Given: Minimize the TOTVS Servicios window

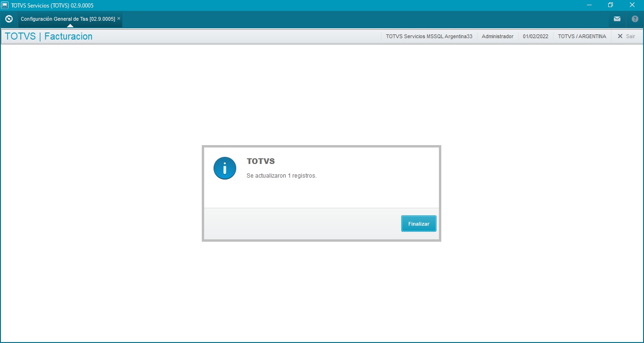Looking at the screenshot, I should pos(589,5).
